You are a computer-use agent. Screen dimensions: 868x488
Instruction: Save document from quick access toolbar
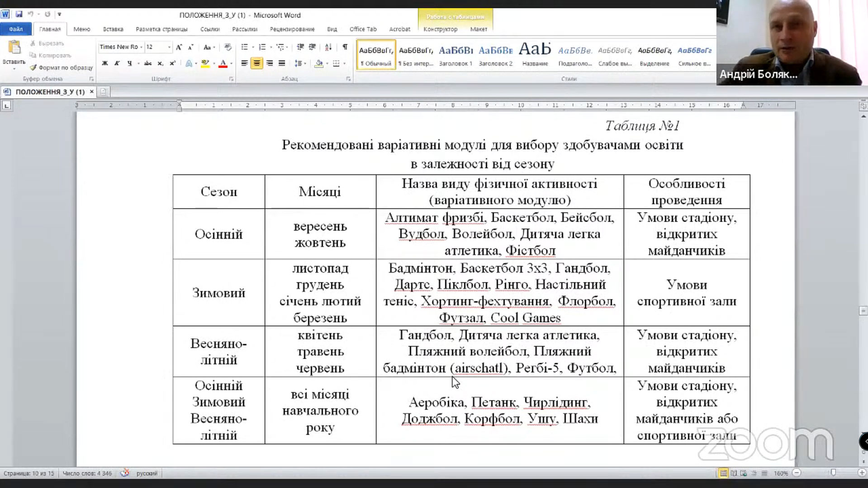[19, 14]
